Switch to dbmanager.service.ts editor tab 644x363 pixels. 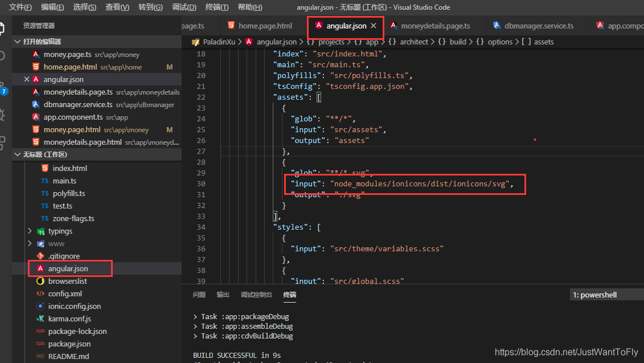[538, 26]
